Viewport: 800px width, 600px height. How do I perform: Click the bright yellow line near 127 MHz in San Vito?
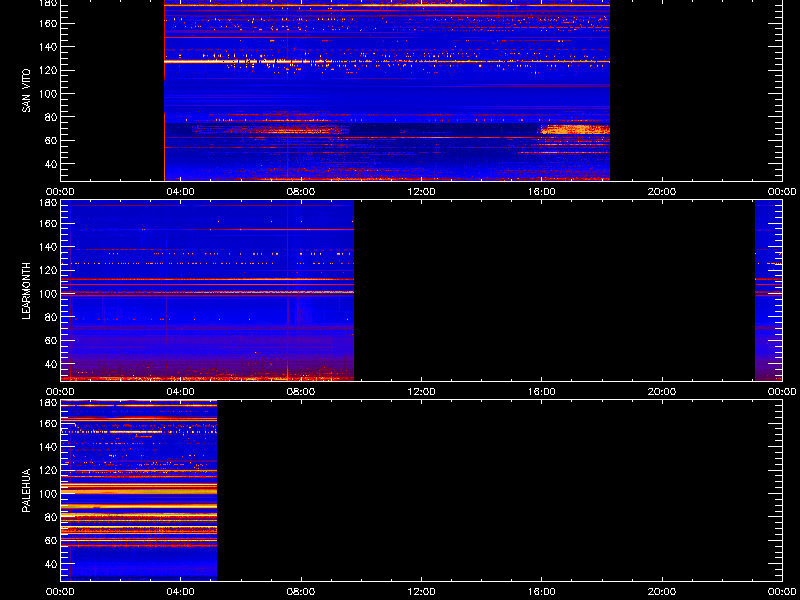[x=387, y=62]
